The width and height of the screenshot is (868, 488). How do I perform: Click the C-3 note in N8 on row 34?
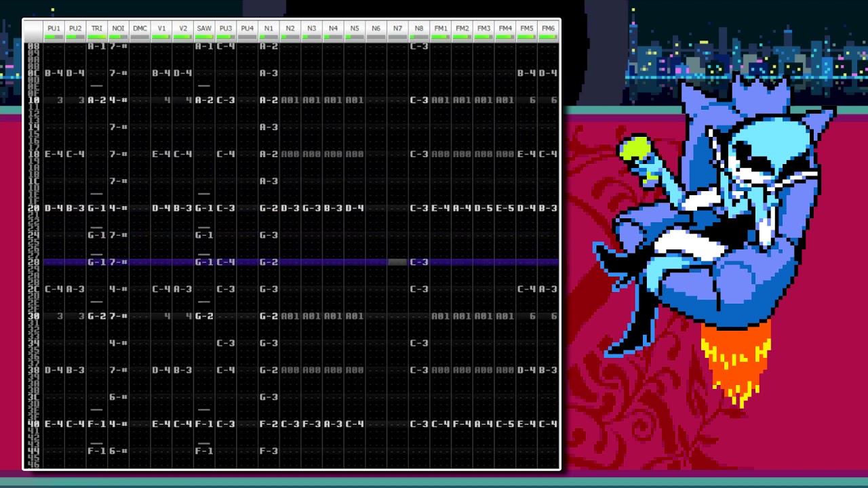click(x=419, y=343)
